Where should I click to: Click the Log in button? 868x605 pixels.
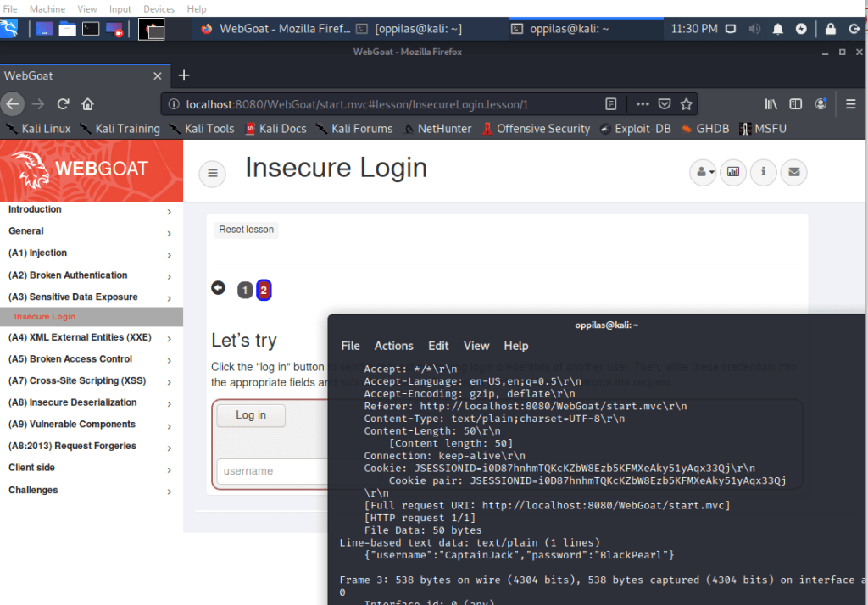(x=251, y=415)
